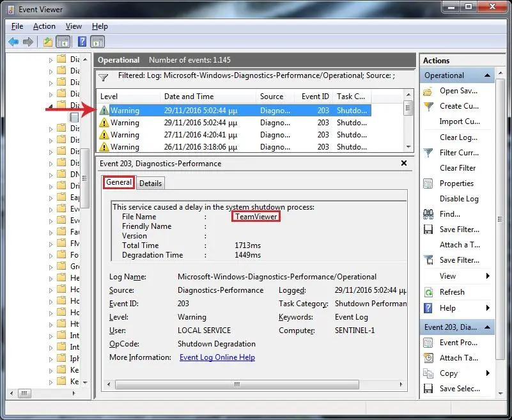Viewport: 512px width, 420px height.
Task: Click the Copy pages icon
Action: 428,373
